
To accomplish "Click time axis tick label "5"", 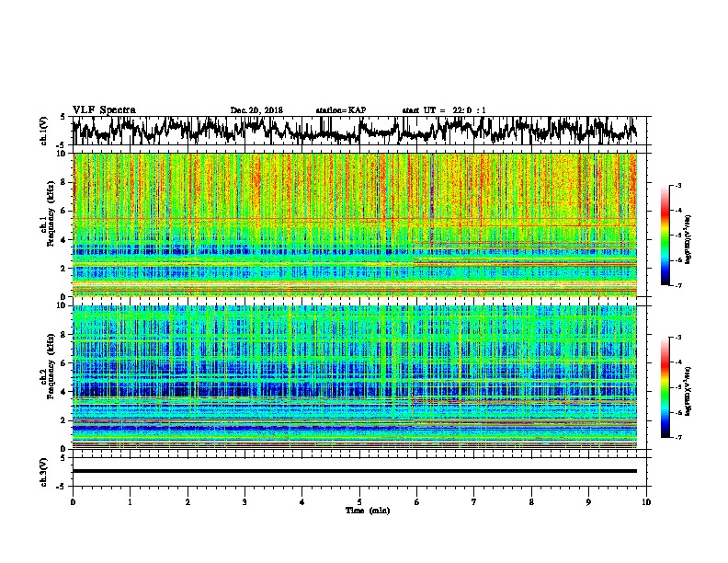I will pos(359,502).
